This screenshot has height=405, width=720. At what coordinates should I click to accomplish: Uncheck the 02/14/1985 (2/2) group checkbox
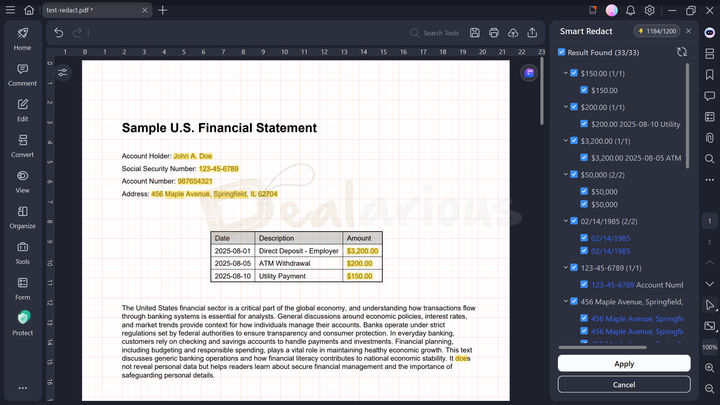click(x=574, y=221)
